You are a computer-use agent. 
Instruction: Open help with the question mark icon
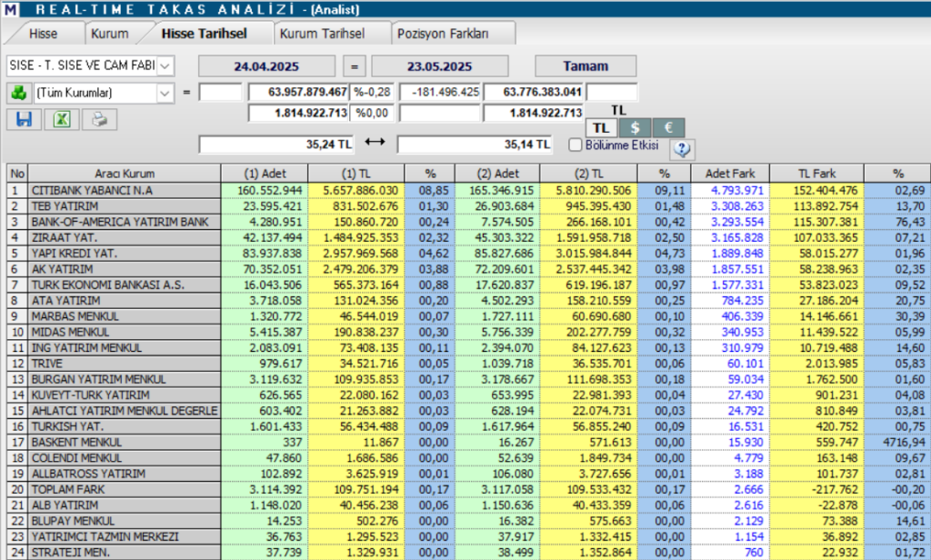coord(681,148)
